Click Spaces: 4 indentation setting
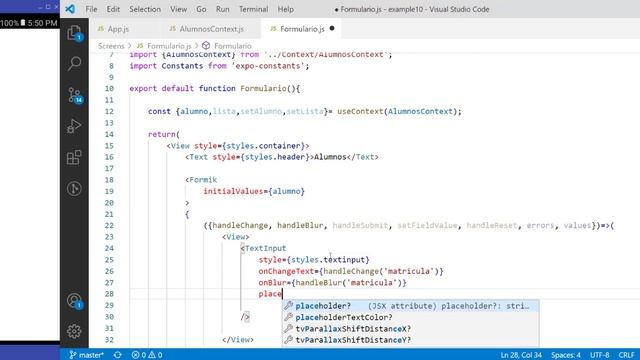This screenshot has height=360, width=640. pyautogui.click(x=566, y=355)
